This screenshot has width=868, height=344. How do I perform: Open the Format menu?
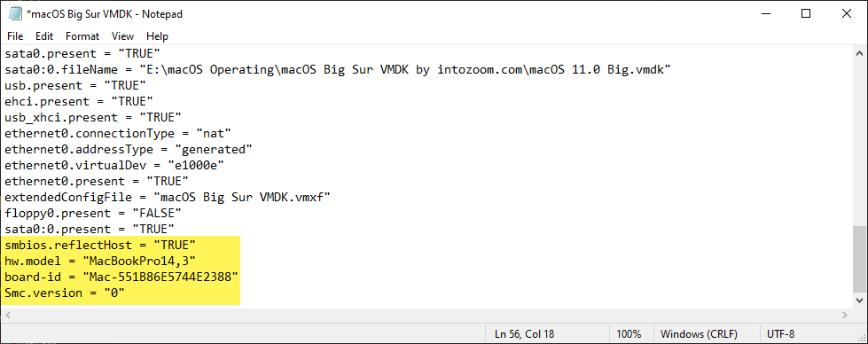(x=82, y=36)
